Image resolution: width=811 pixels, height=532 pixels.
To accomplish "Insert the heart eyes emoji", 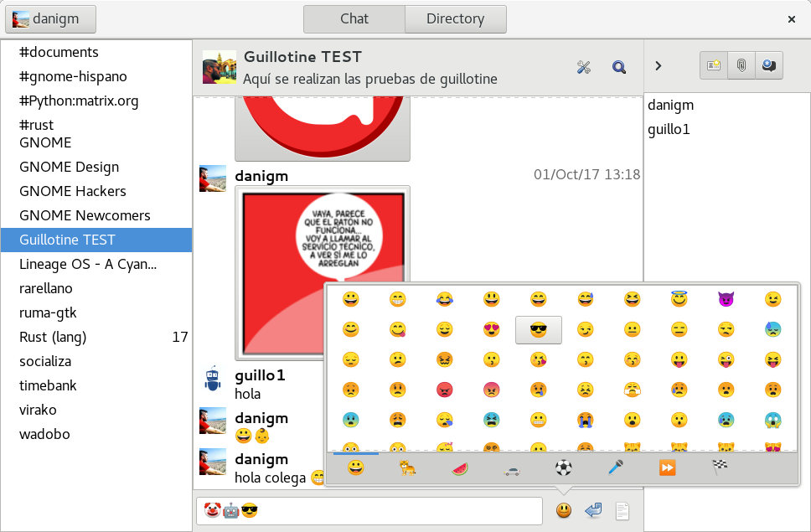I will (x=491, y=329).
